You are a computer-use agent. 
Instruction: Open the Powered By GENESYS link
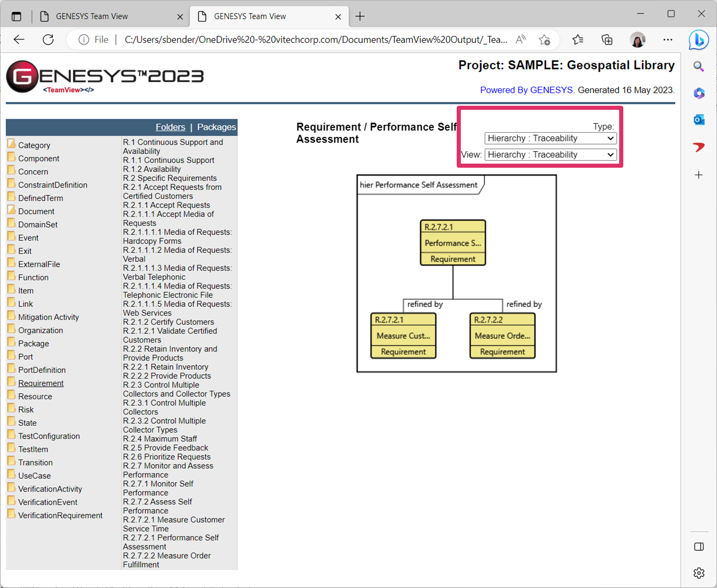tap(526, 90)
